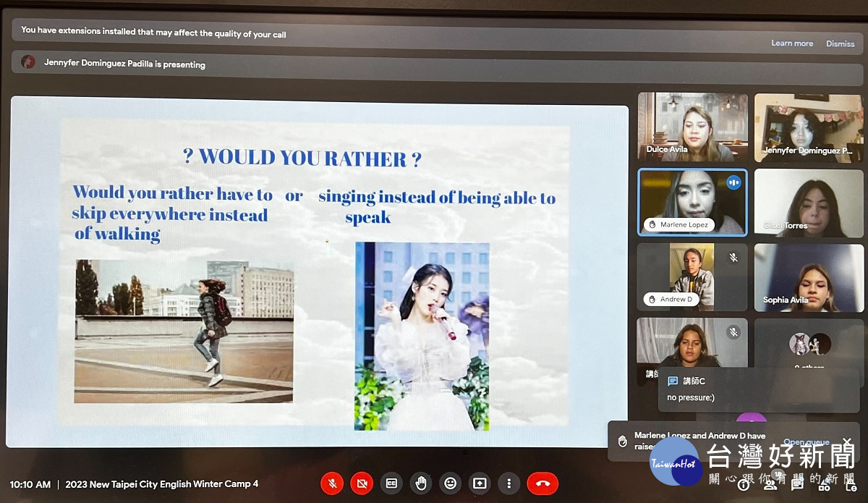Image resolution: width=868 pixels, height=503 pixels.
Task: Leave the call with the red hang-up button
Action: point(542,483)
